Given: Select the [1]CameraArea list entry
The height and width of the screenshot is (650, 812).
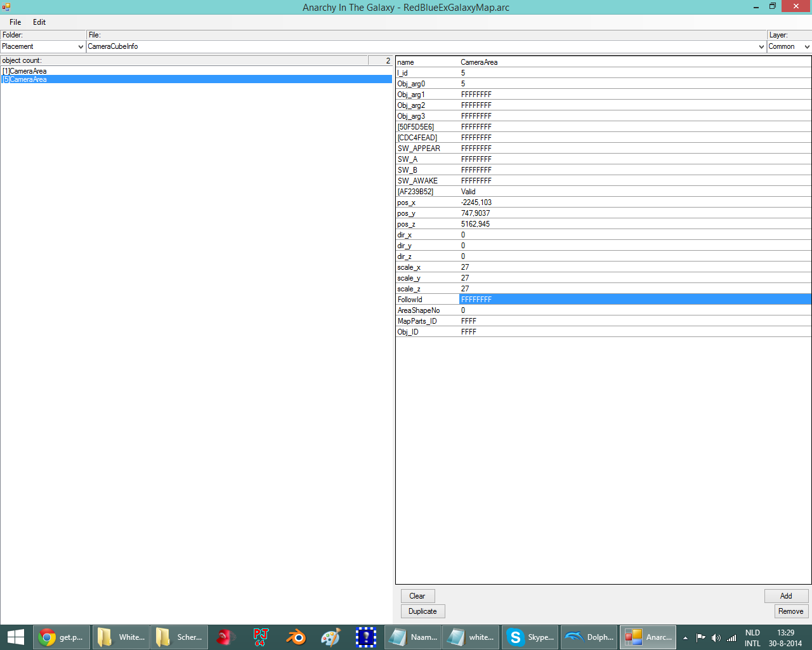Looking at the screenshot, I should tap(25, 71).
